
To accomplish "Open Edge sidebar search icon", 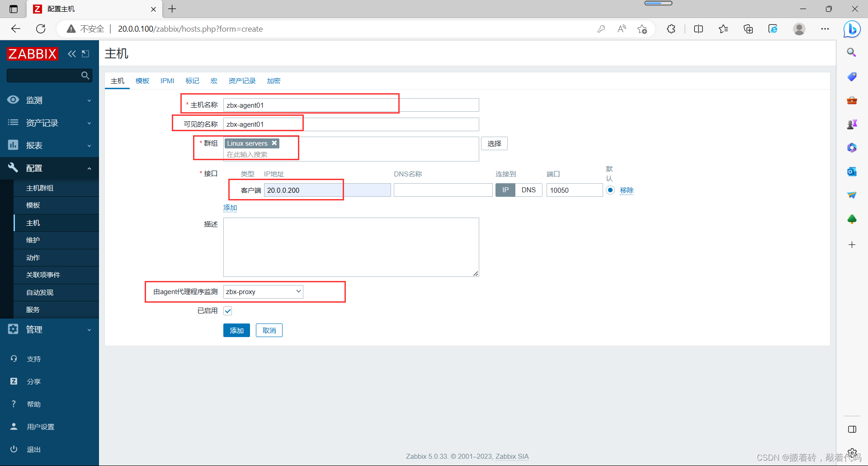I will (x=852, y=52).
